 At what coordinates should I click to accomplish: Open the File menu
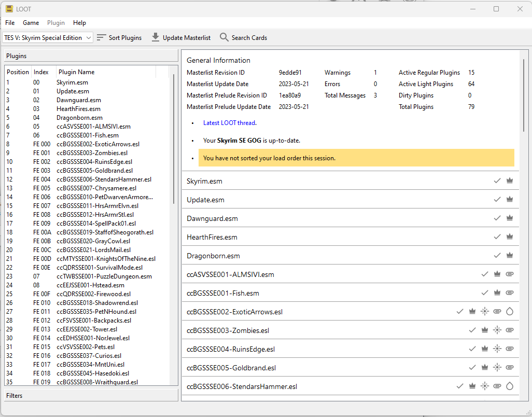(10, 23)
